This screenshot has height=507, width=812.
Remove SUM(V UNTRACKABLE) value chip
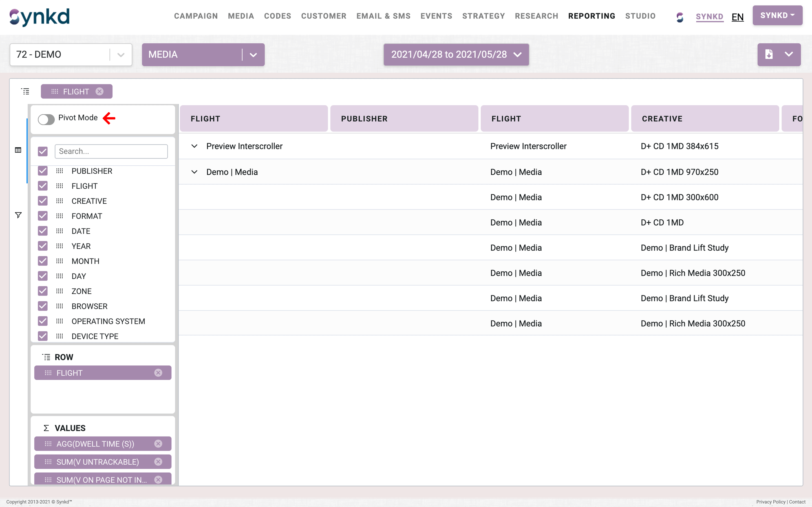click(x=158, y=462)
